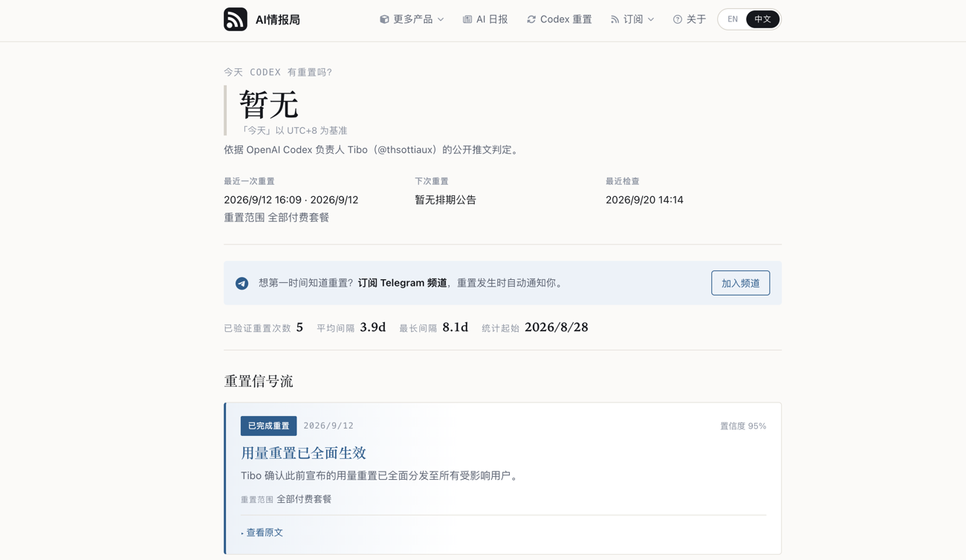
Task: Open the 查看原文 link
Action: point(262,533)
